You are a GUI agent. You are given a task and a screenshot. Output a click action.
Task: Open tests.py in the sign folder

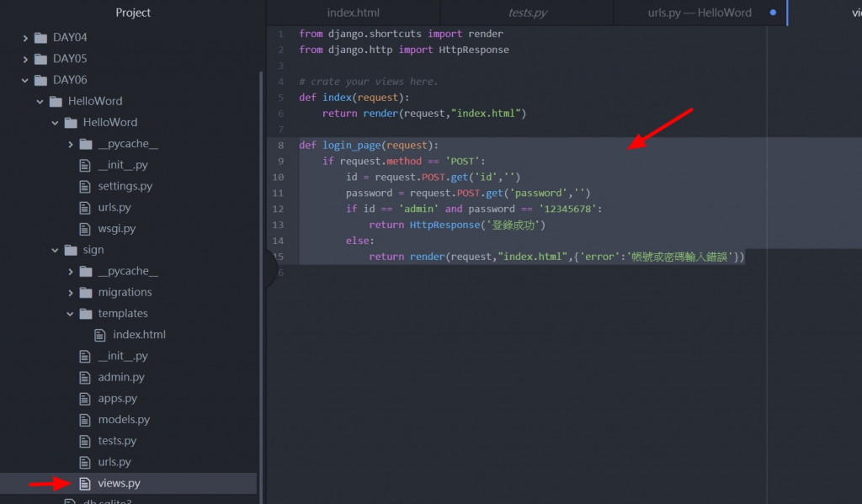point(117,441)
